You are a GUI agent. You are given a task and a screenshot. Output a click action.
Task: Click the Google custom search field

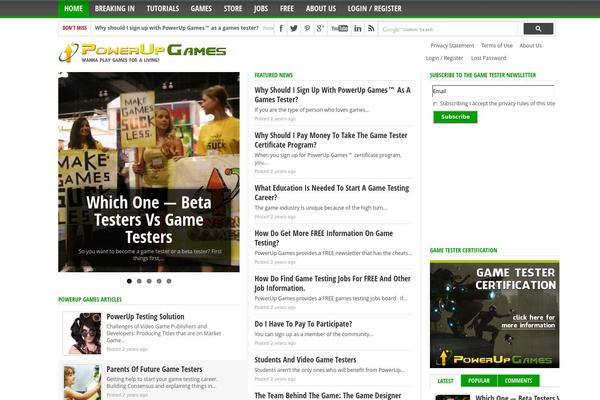coord(448,29)
